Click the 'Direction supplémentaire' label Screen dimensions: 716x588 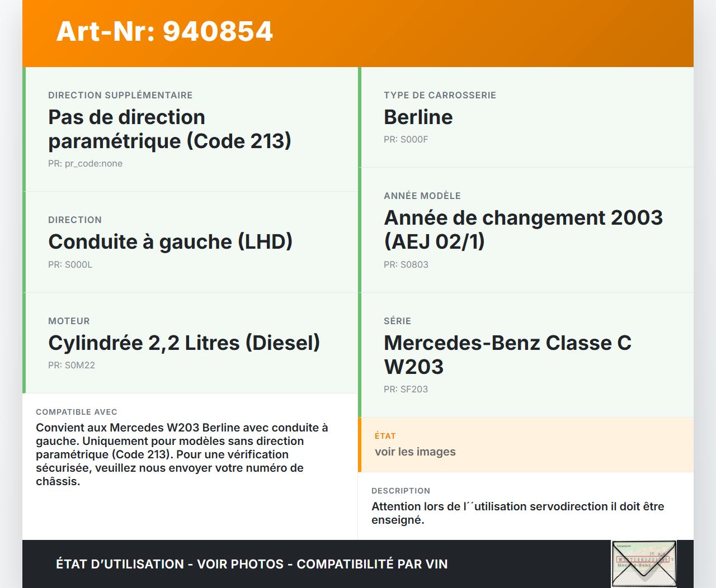pyautogui.click(x=120, y=96)
